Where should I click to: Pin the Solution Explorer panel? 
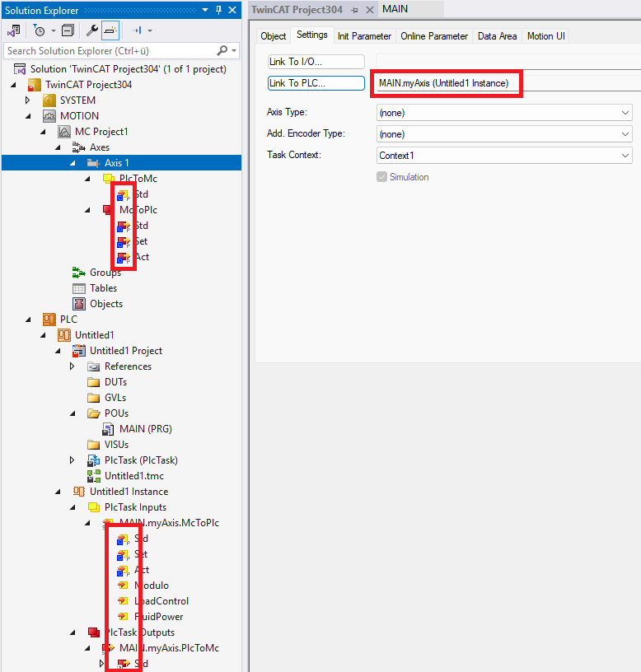click(218, 10)
